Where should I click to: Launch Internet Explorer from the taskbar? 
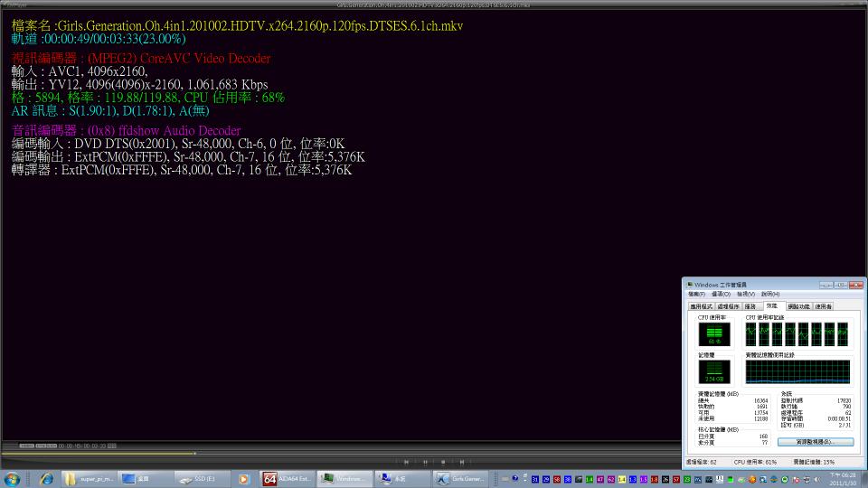coord(47,479)
